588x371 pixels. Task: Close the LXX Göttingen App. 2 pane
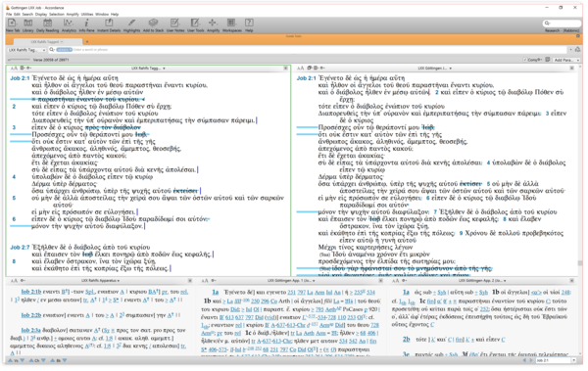[572, 281]
